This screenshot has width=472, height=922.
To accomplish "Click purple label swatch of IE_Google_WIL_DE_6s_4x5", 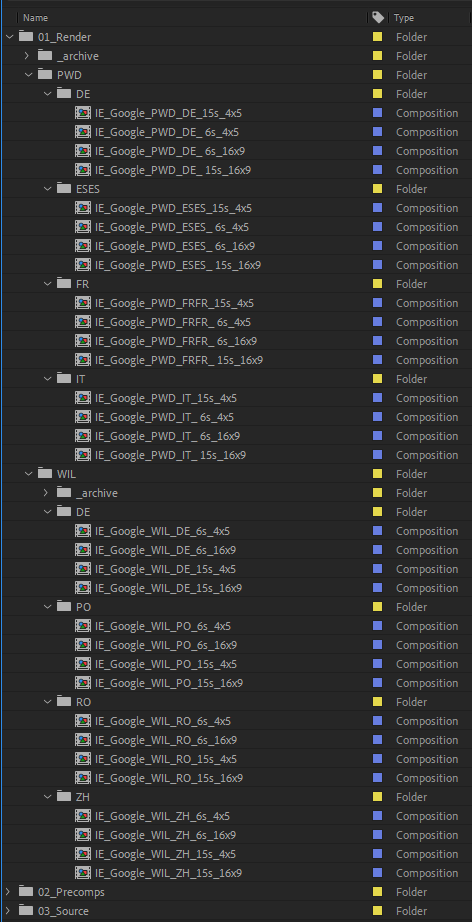I will (377, 531).
